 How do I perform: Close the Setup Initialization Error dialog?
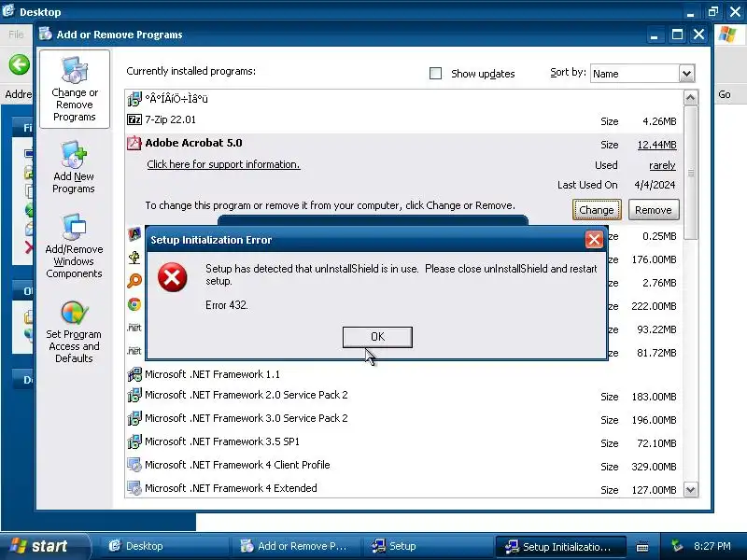(594, 240)
